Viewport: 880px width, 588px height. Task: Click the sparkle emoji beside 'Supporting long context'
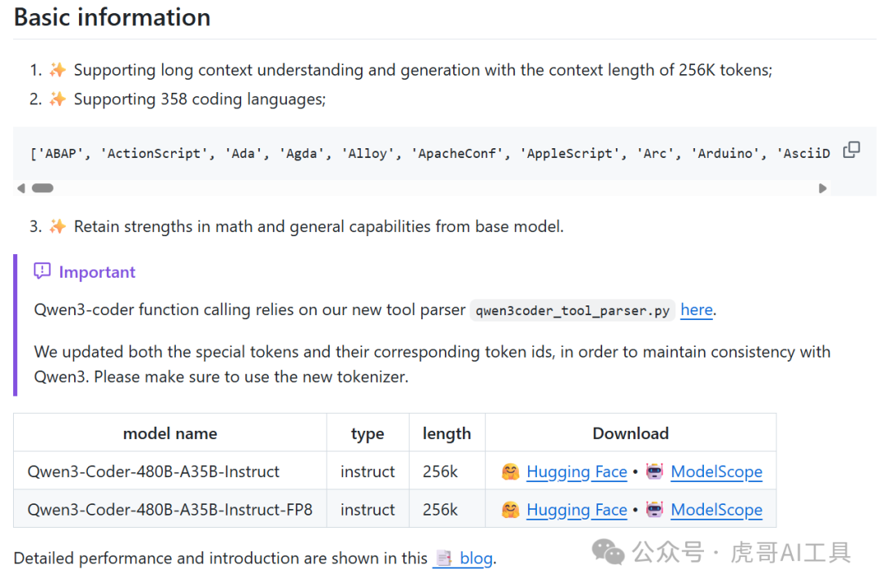57,69
